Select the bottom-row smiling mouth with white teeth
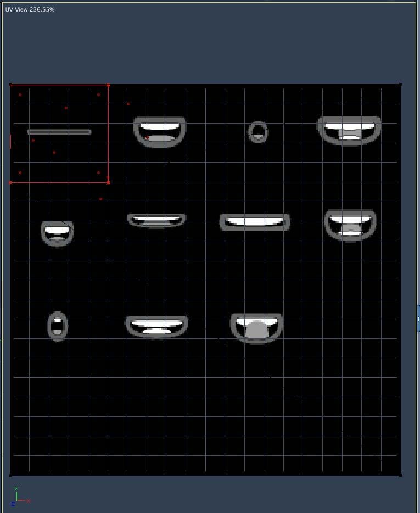Viewport: 420px width, 513px height. tap(156, 327)
